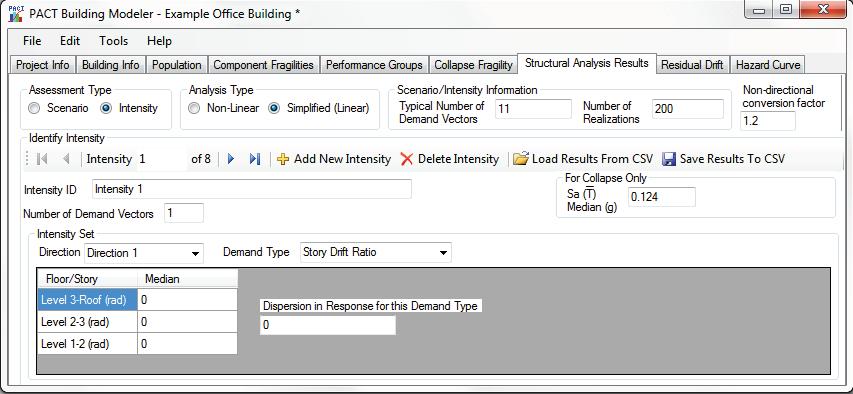Click Load Results From CSV folder icon

pyautogui.click(x=521, y=158)
